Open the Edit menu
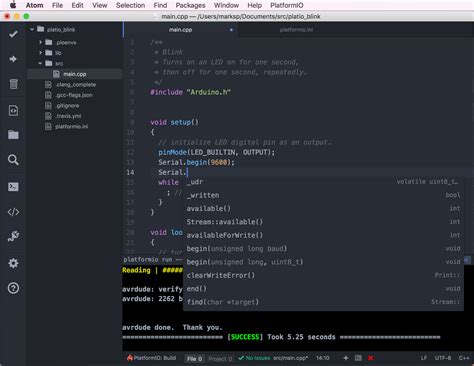This screenshot has height=366, width=474. 77,5
